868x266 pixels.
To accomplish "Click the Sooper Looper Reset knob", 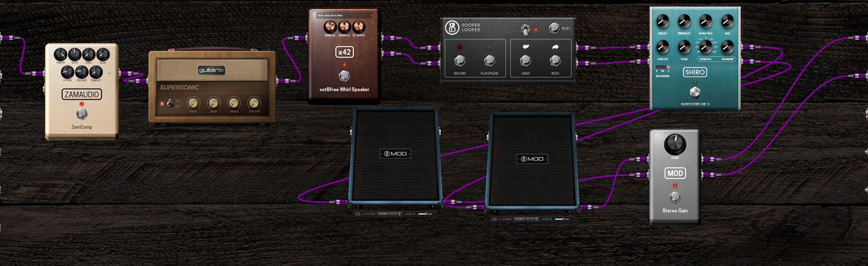I will coord(554,28).
